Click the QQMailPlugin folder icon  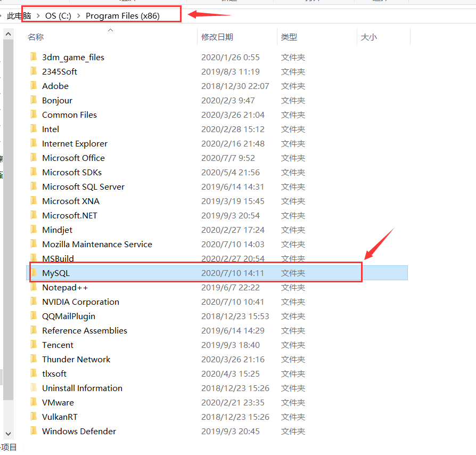[34, 315]
